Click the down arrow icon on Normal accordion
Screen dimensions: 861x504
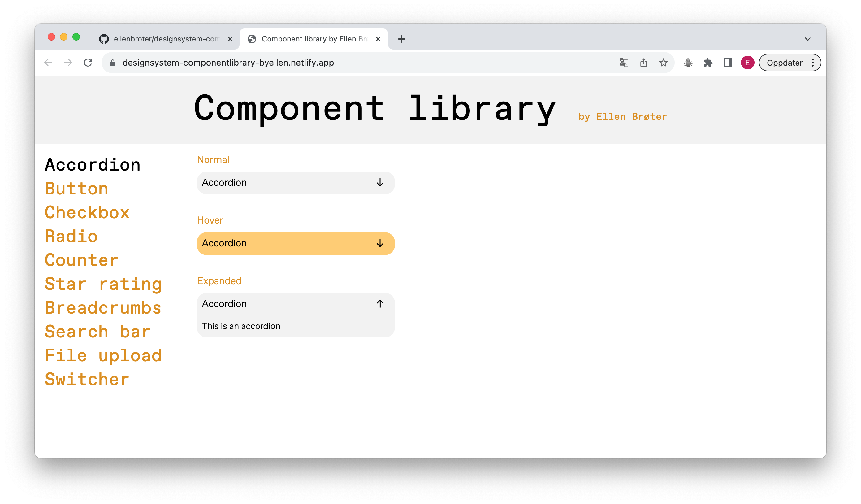(x=380, y=182)
